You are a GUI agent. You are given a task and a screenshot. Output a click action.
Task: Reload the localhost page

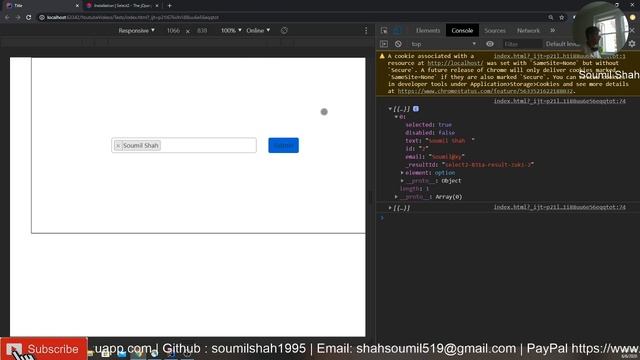[29, 18]
